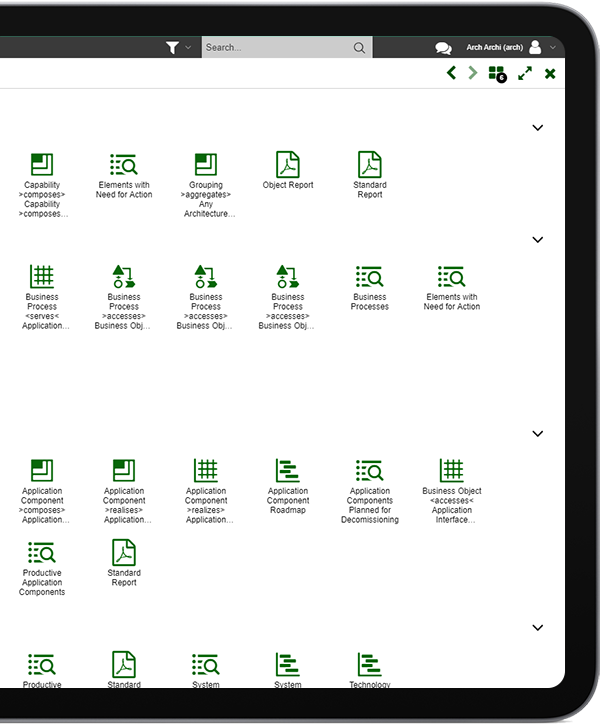
Task: Open the Arch Archi user menu
Action: coord(510,47)
